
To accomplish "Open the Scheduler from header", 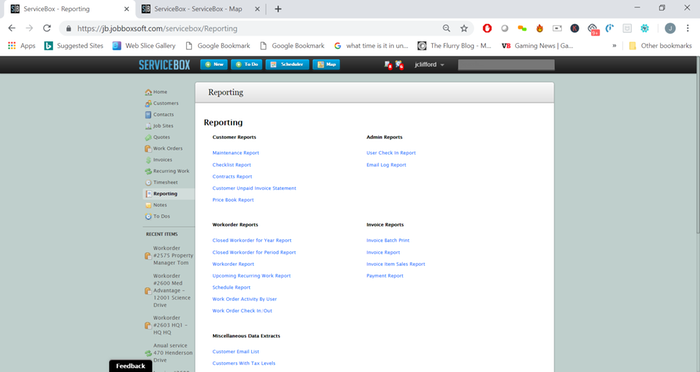I will pyautogui.click(x=287, y=64).
